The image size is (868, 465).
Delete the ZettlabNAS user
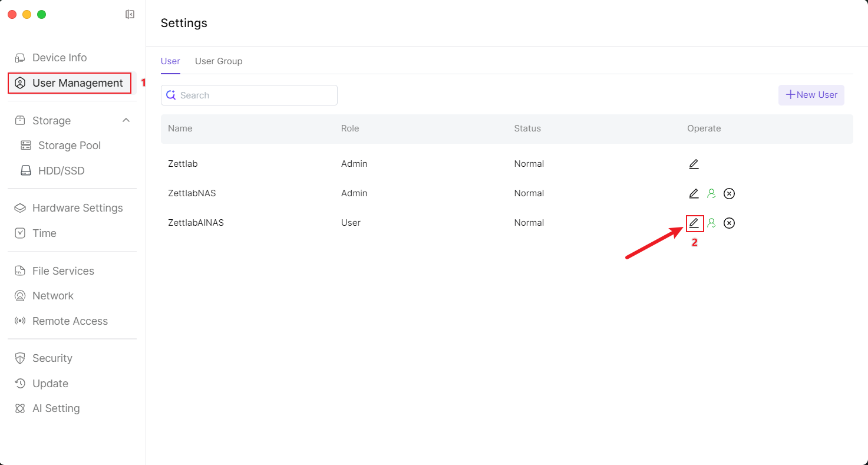point(729,193)
